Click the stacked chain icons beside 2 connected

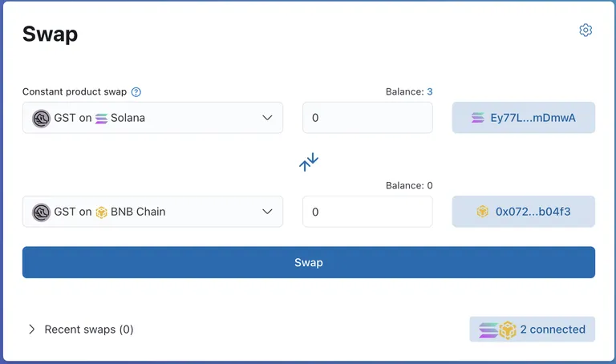click(x=497, y=330)
